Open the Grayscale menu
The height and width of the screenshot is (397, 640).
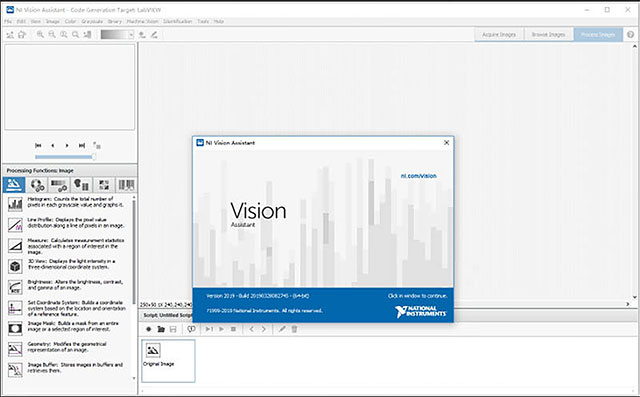(x=92, y=21)
